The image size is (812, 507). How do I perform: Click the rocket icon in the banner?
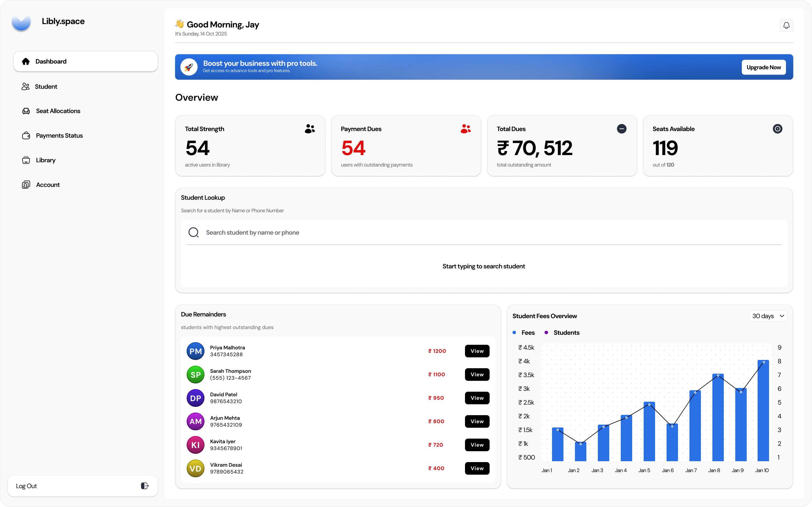pyautogui.click(x=189, y=67)
